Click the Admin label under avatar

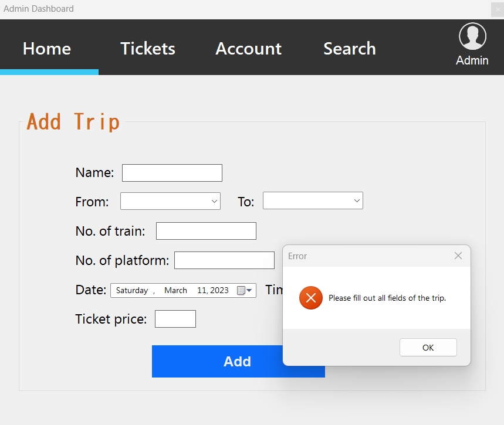click(472, 60)
